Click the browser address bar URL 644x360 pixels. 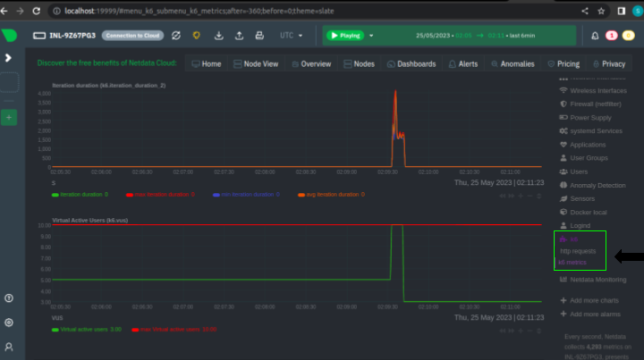(x=199, y=11)
